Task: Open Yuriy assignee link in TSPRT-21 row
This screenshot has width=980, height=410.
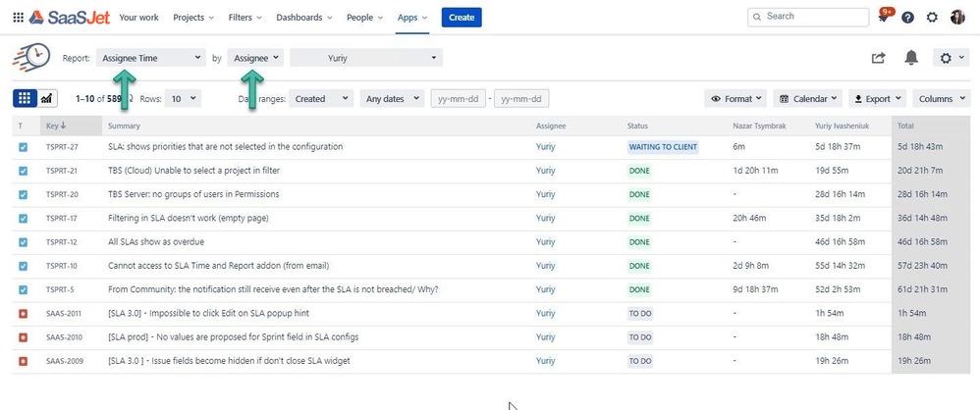Action: (x=546, y=171)
